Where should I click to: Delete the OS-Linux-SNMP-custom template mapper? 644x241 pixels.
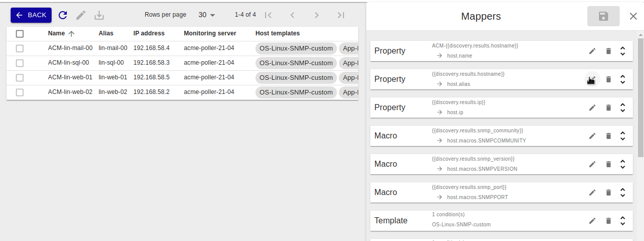(x=609, y=221)
